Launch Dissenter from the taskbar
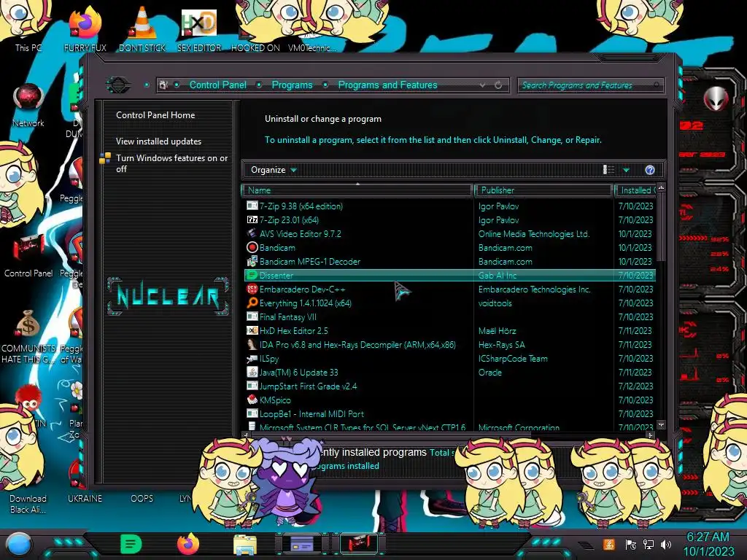 (131, 544)
